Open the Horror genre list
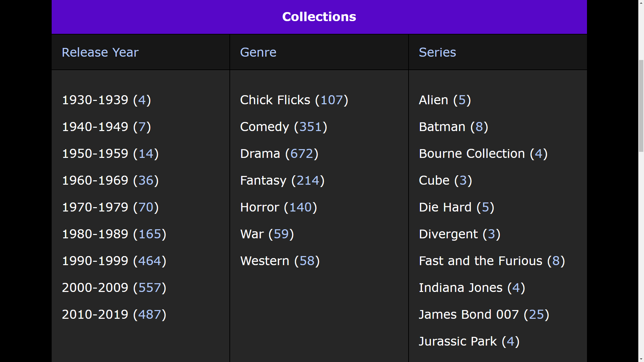 [x=278, y=207]
